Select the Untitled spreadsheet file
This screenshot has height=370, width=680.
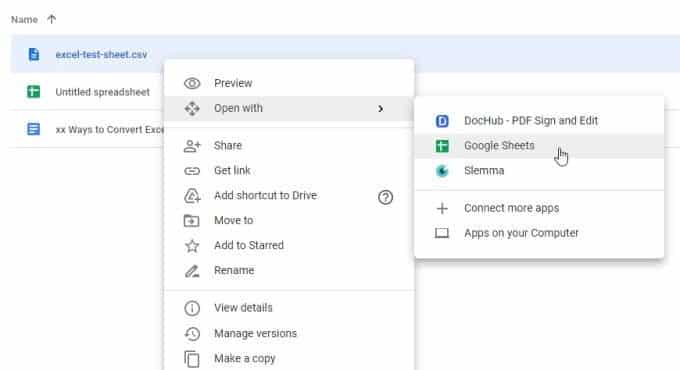point(102,92)
